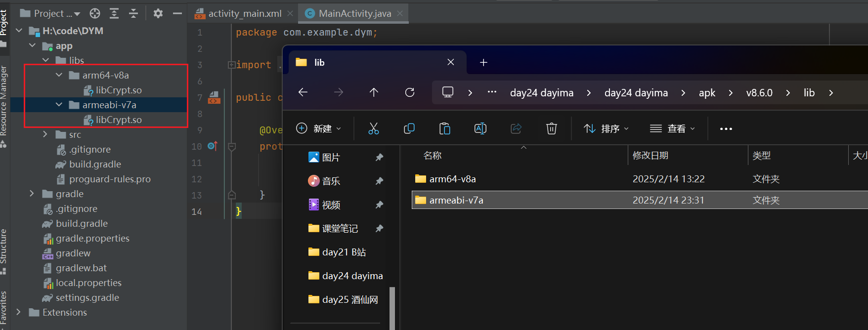Click apk in the breadcrumb path
The width and height of the screenshot is (868, 330).
(707, 93)
